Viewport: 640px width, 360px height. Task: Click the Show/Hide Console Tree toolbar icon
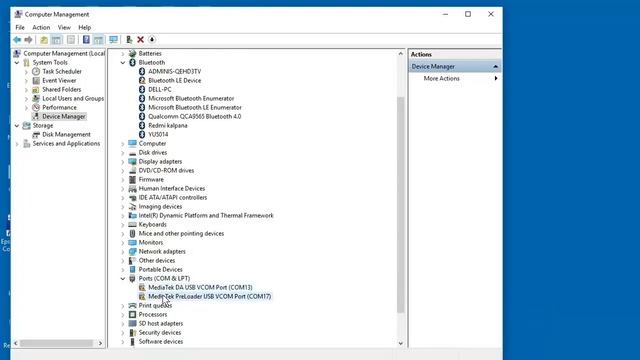point(57,40)
